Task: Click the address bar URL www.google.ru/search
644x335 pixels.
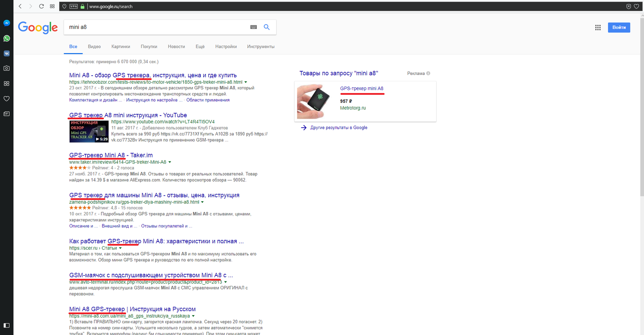Action: click(x=111, y=6)
